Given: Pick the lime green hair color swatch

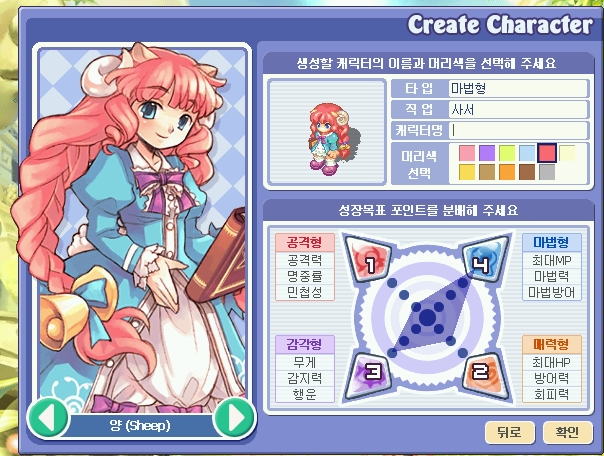Looking at the screenshot, I should tap(507, 153).
